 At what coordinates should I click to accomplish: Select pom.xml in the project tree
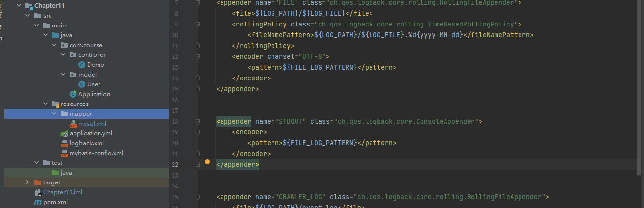[55, 202]
